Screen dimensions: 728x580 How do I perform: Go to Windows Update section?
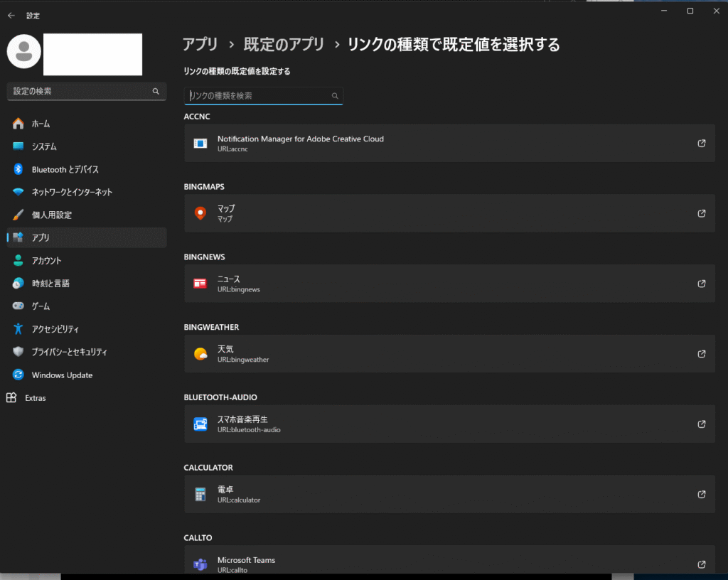coord(86,375)
